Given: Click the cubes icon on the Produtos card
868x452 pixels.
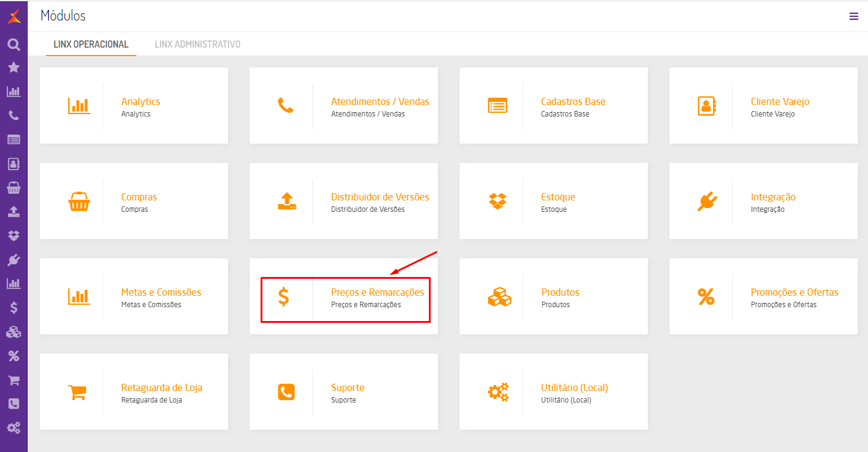Looking at the screenshot, I should coord(499,296).
